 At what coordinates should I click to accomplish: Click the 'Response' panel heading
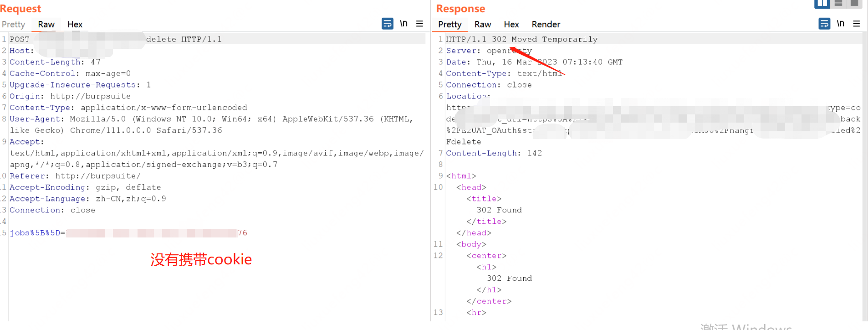pos(460,9)
